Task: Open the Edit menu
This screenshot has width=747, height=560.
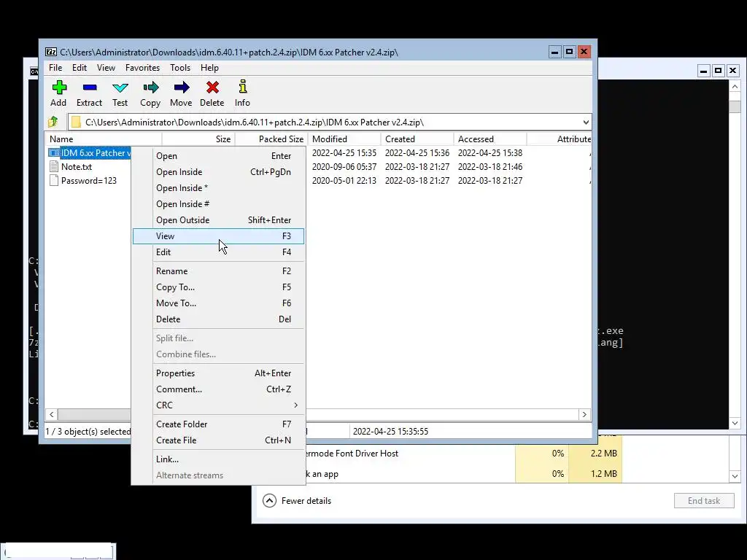Action: point(79,68)
